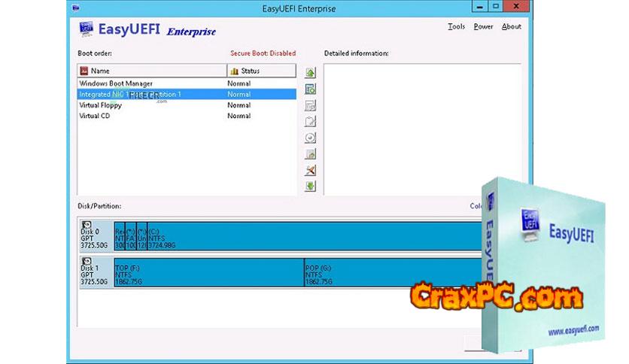Select the TOP (F:) NTFS partition
The image size is (629, 364).
coord(209,272)
